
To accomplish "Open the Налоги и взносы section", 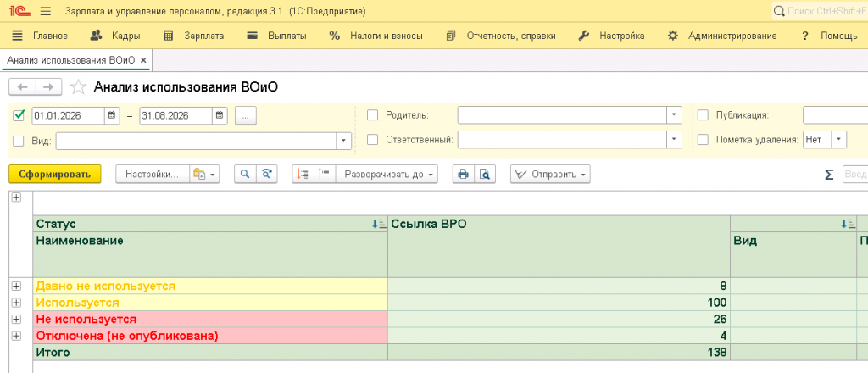I will pyautogui.click(x=376, y=36).
